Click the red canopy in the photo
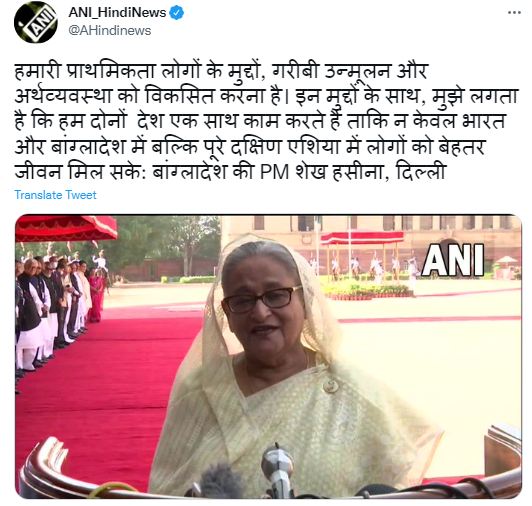The height and width of the screenshot is (506, 532). [x=66, y=228]
